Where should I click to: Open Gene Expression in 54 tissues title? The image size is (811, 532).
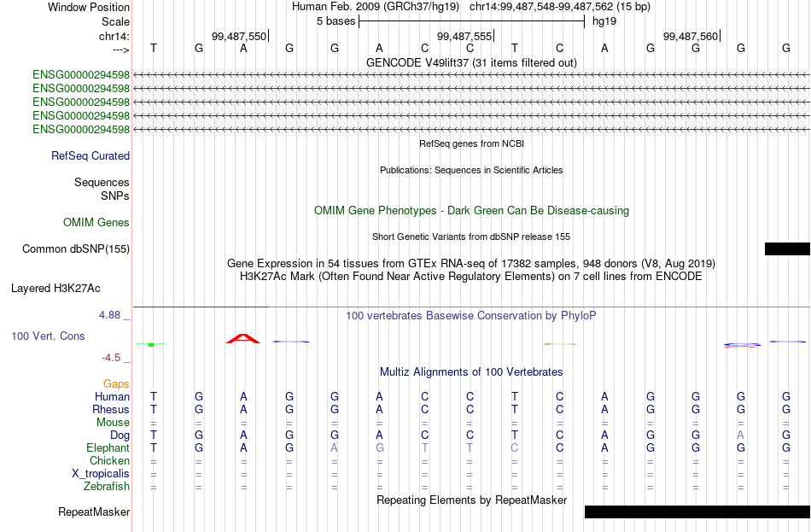point(471,263)
